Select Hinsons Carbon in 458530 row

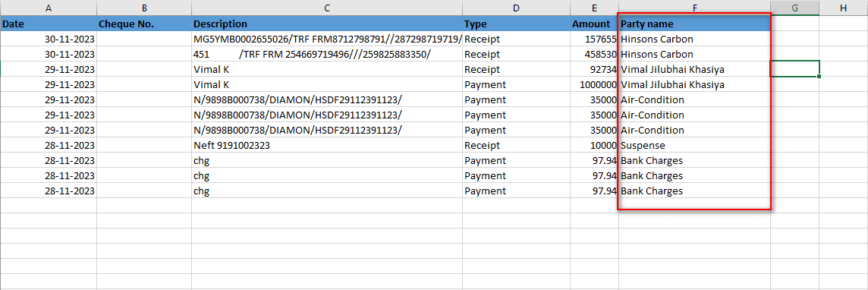[694, 54]
